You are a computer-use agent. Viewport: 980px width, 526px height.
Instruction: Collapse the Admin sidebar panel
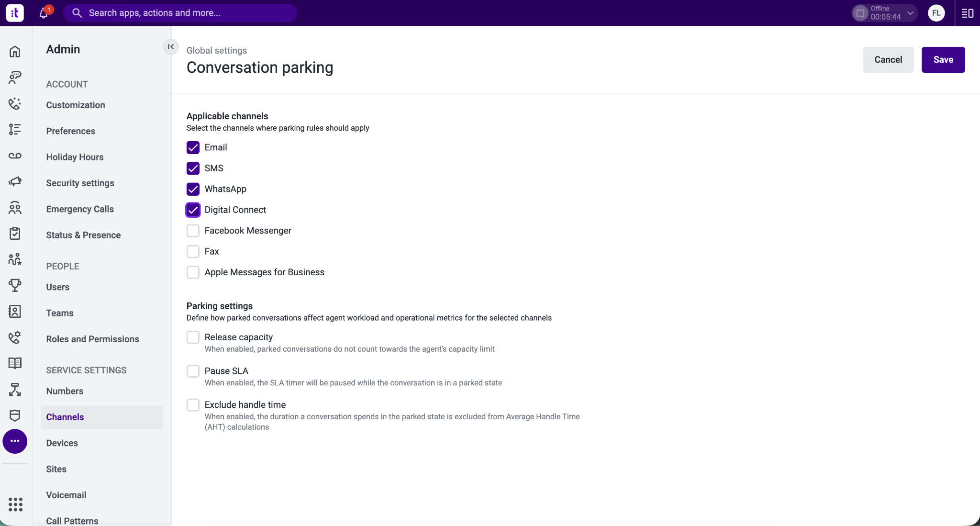pos(171,47)
